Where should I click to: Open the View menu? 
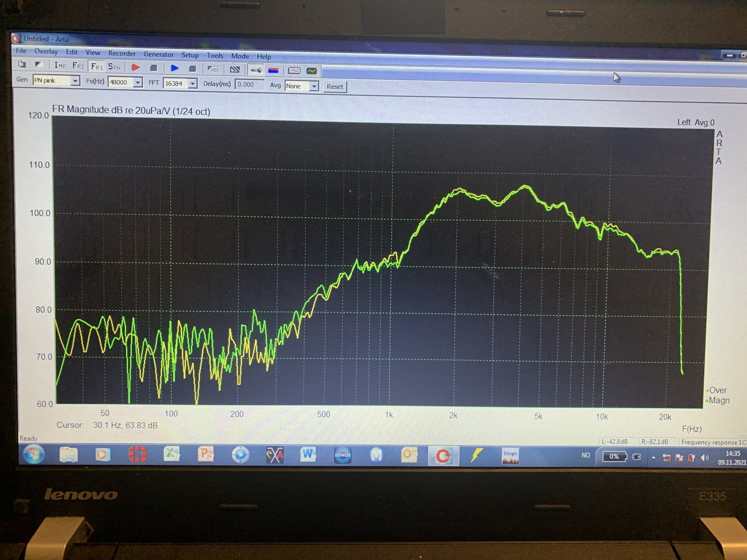click(93, 52)
